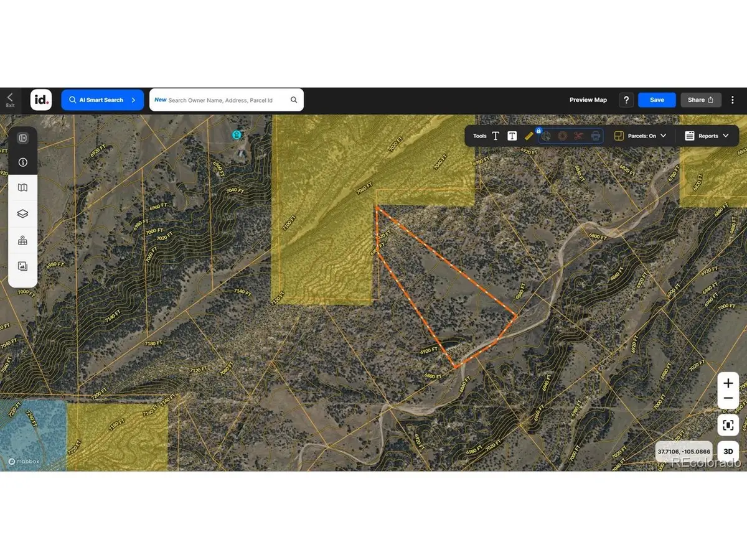Click the coordinates 37.7106, -105.0866 readout
The height and width of the screenshot is (560, 747).
point(684,451)
